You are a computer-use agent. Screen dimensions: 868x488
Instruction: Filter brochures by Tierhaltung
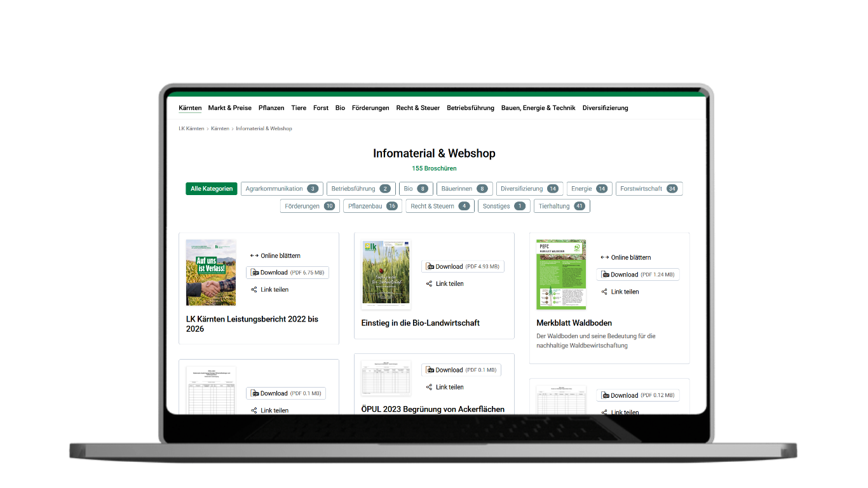[x=562, y=206]
